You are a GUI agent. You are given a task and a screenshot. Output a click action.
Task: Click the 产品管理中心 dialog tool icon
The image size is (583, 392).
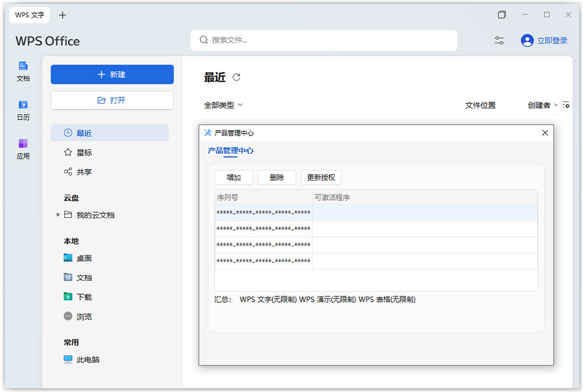tap(208, 133)
